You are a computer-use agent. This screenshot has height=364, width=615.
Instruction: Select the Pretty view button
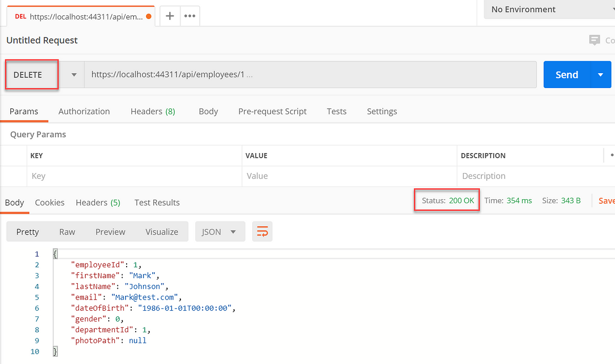coord(28,232)
